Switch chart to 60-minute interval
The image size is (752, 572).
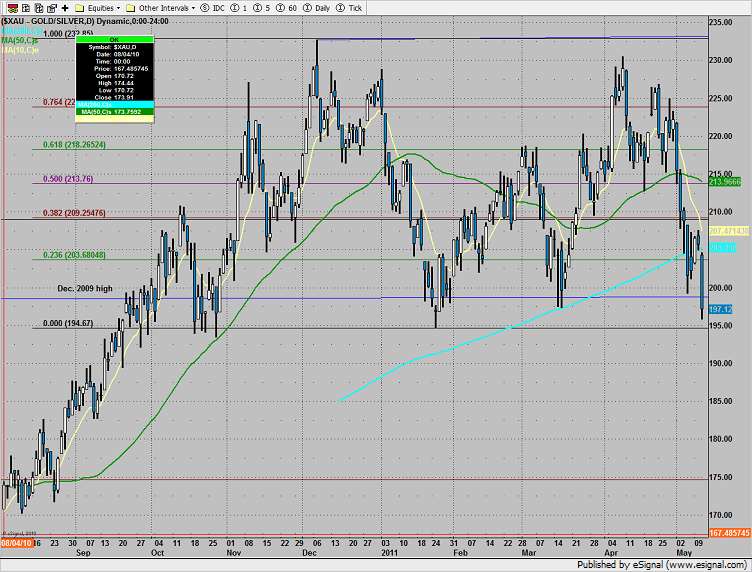tap(286, 8)
